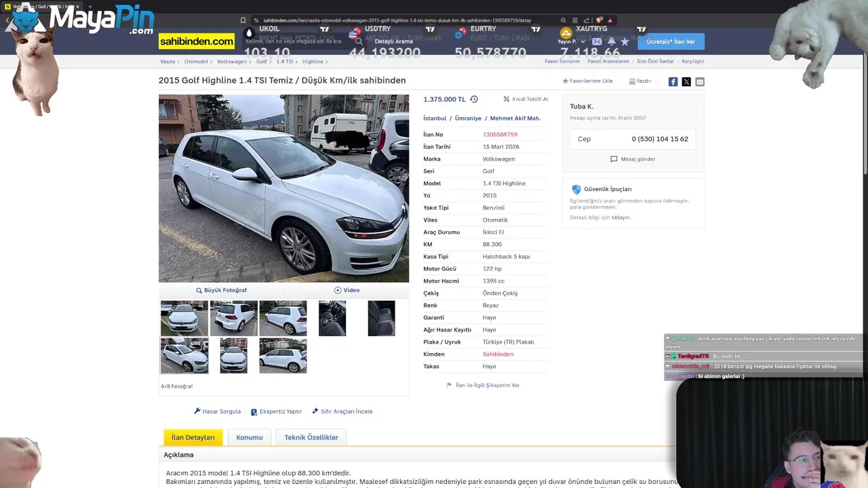Click listing number 1305589759
The image size is (868, 488).
(500, 134)
